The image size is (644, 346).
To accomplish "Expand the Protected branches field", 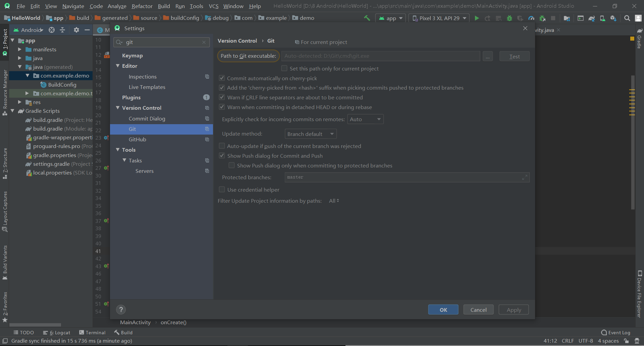I will pyautogui.click(x=525, y=177).
